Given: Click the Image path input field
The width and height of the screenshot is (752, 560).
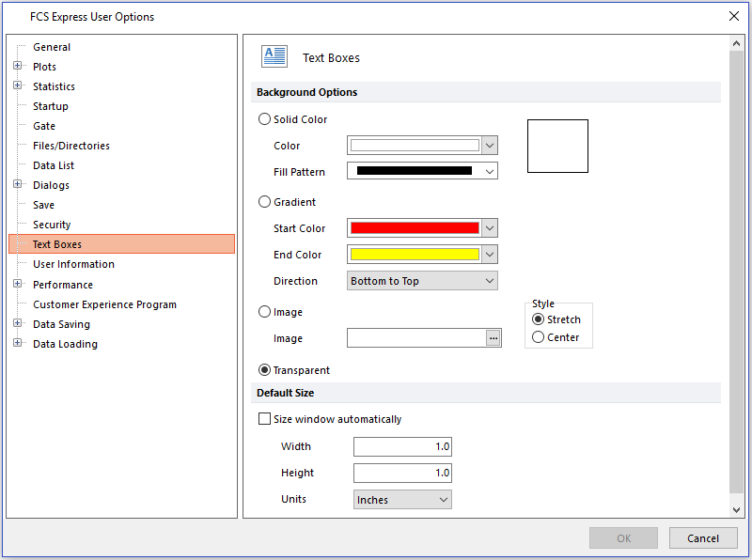Looking at the screenshot, I should point(416,338).
